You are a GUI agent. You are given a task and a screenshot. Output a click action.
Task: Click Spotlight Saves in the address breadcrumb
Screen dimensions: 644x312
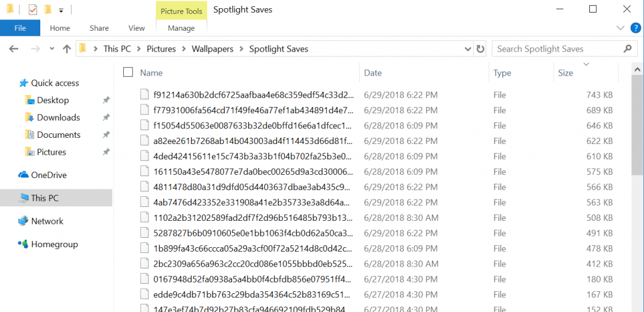tap(279, 49)
